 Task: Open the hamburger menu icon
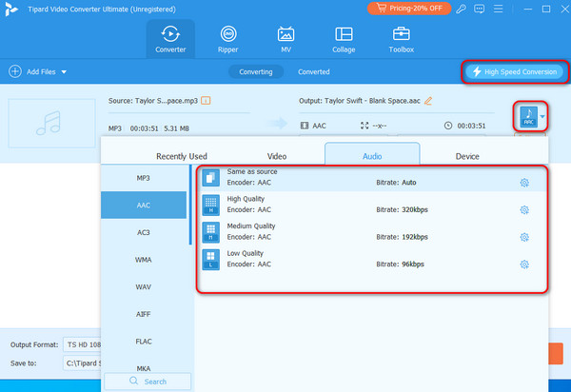(498, 9)
